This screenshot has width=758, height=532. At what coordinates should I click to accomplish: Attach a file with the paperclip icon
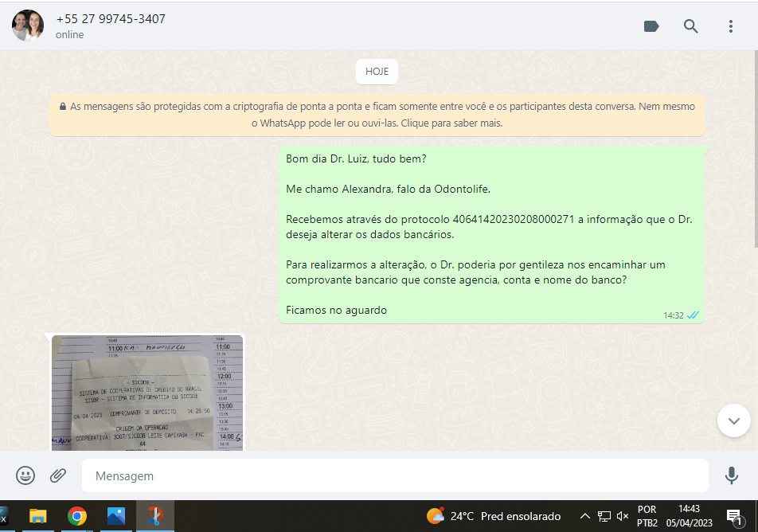pos(58,475)
